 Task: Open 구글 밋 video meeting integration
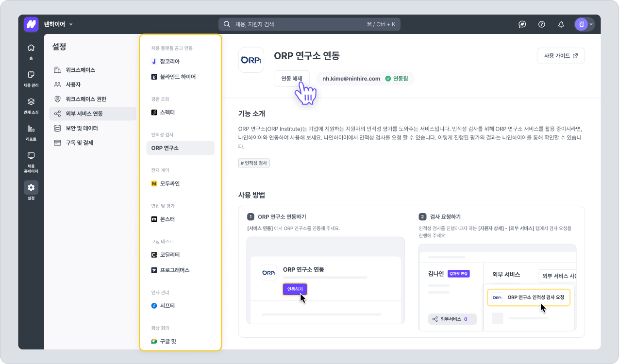180,341
